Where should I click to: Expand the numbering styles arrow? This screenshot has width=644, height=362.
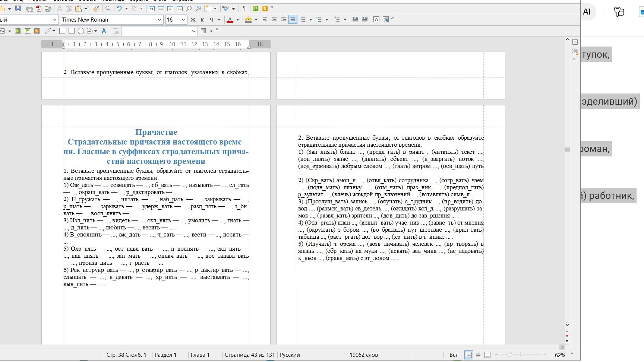(x=326, y=20)
